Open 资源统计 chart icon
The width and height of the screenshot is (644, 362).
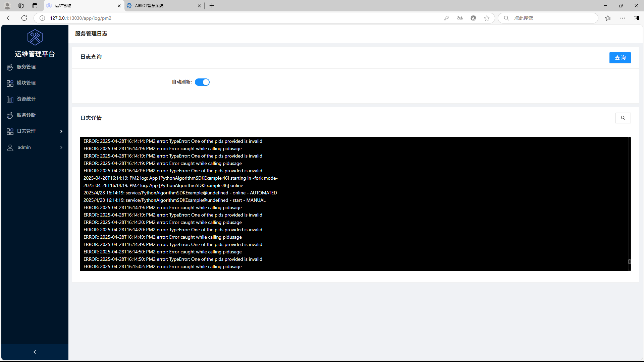pos(10,99)
